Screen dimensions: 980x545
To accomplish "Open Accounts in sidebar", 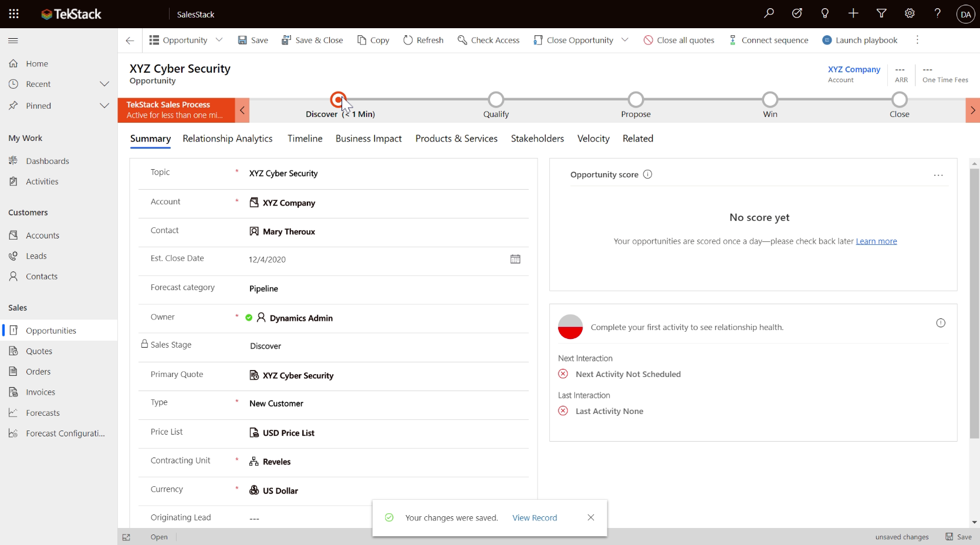I will [x=59, y=236].
